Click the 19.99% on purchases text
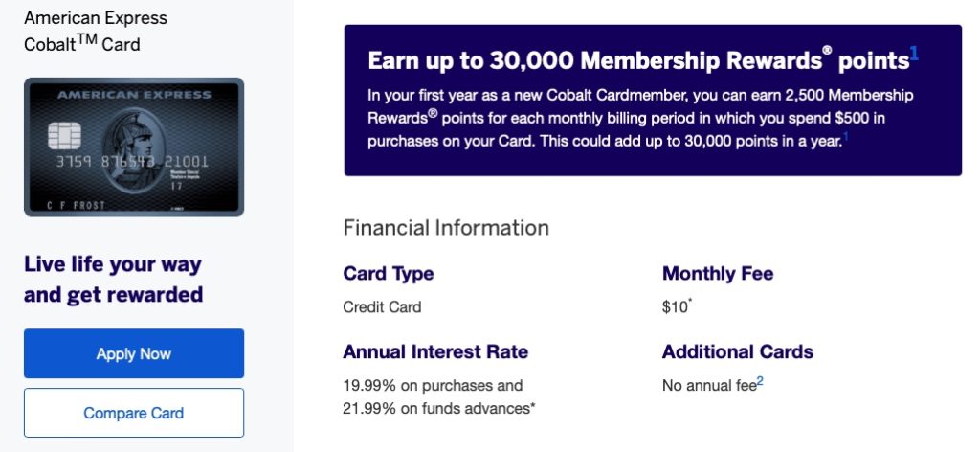The image size is (980, 452). [433, 385]
